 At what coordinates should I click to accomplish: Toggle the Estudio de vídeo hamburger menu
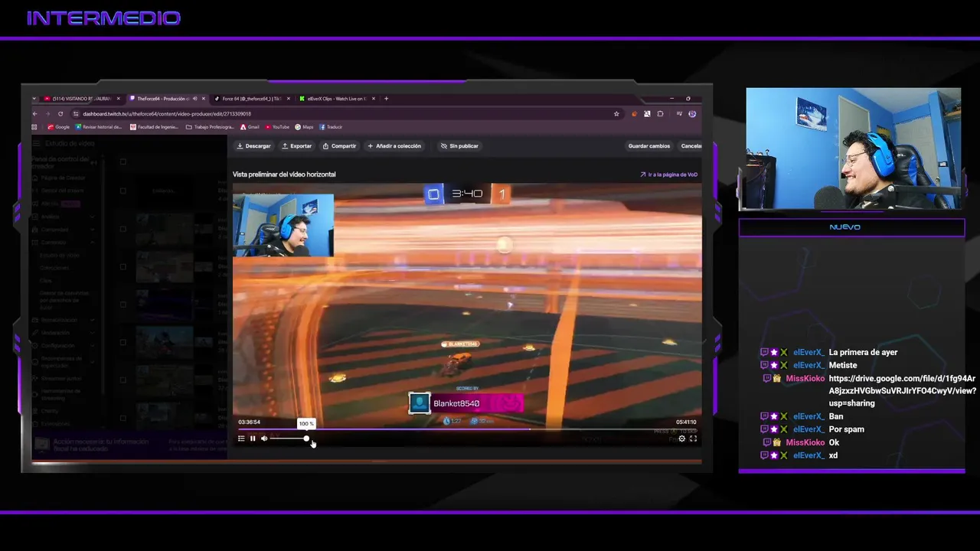[x=37, y=143]
